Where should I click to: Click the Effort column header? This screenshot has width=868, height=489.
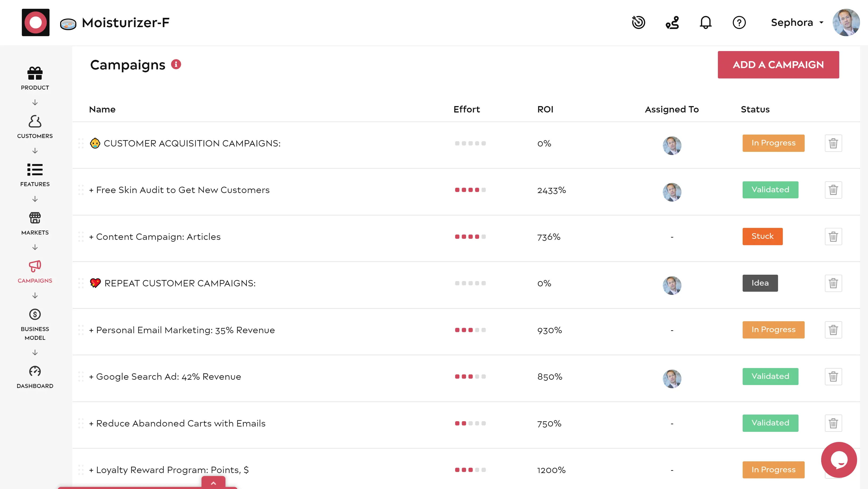(466, 109)
